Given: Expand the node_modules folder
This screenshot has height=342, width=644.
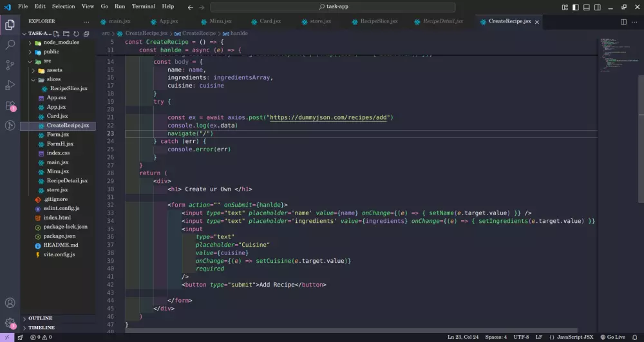Looking at the screenshot, I should 61,43.
